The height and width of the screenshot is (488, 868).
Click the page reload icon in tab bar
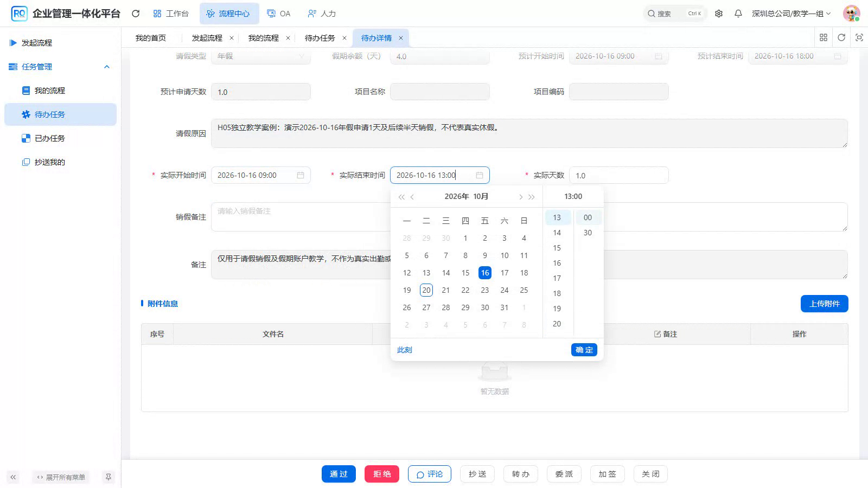tap(841, 37)
